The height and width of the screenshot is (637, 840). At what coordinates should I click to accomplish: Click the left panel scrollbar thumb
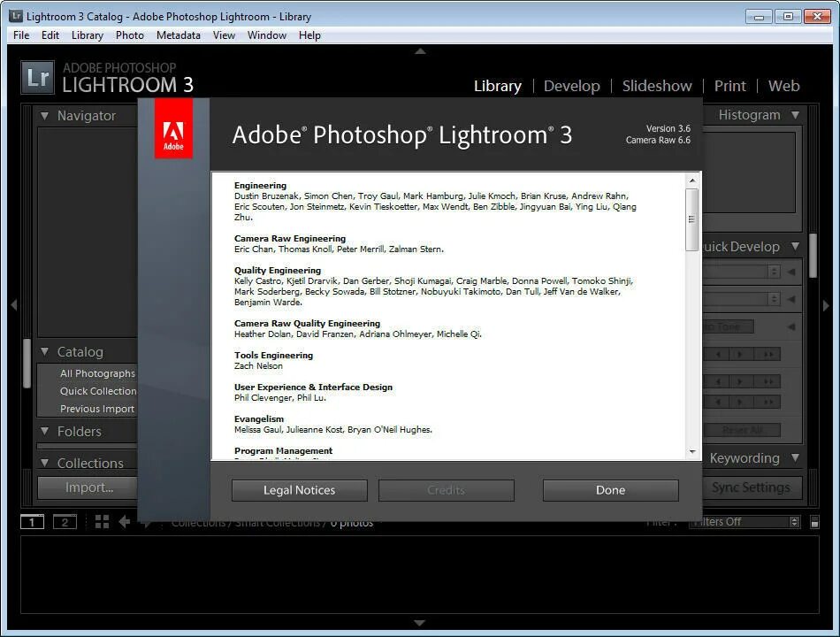27,363
